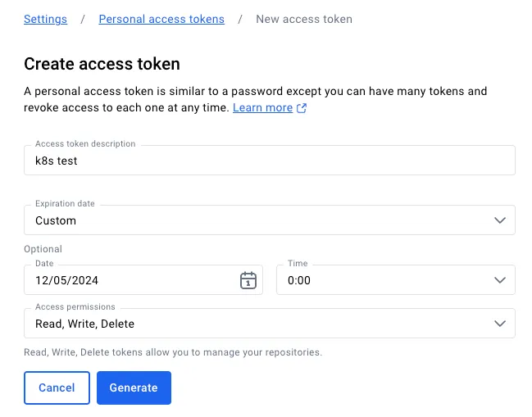Click the permissions helper text below dropdown
This screenshot has height=417, width=532.
(173, 352)
